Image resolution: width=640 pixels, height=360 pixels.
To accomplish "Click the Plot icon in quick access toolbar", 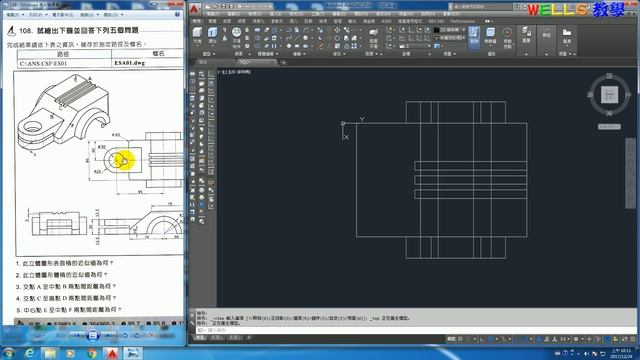I will [x=239, y=7].
